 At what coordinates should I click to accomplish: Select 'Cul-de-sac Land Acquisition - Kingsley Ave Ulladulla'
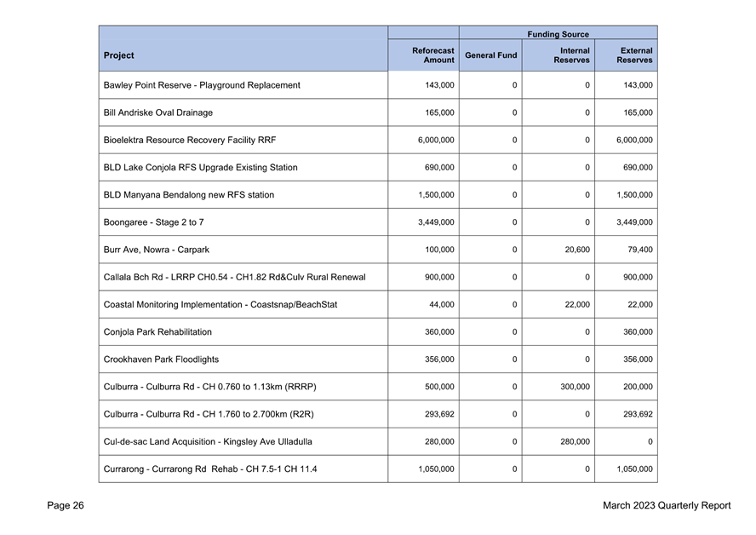[x=208, y=442]
